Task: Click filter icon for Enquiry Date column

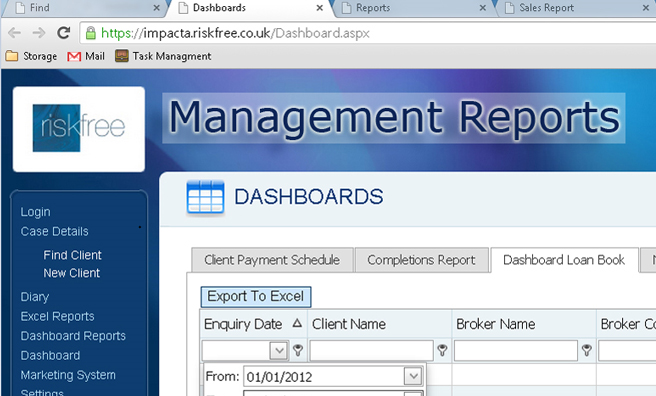Action: point(298,350)
